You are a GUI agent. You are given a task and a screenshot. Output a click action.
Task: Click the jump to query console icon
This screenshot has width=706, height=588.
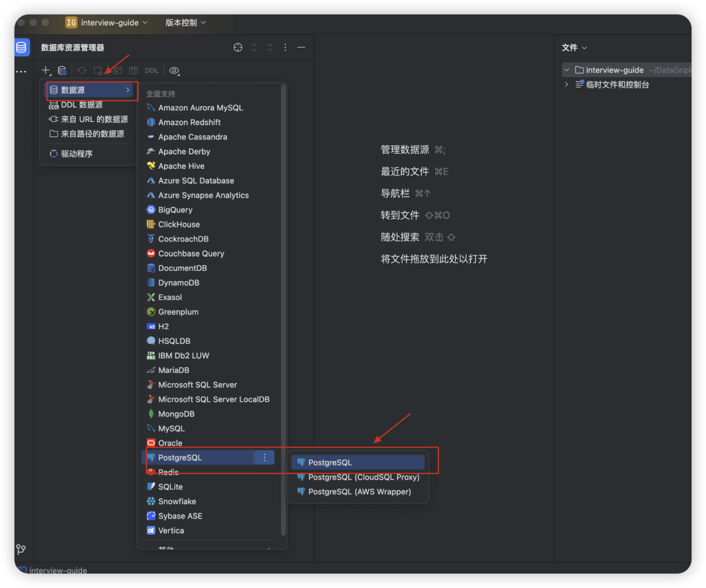[117, 70]
